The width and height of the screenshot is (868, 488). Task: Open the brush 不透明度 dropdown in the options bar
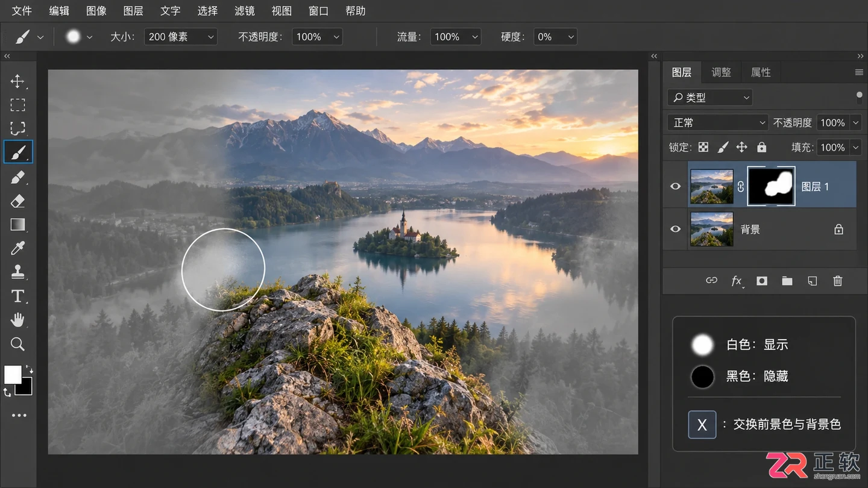[317, 37]
